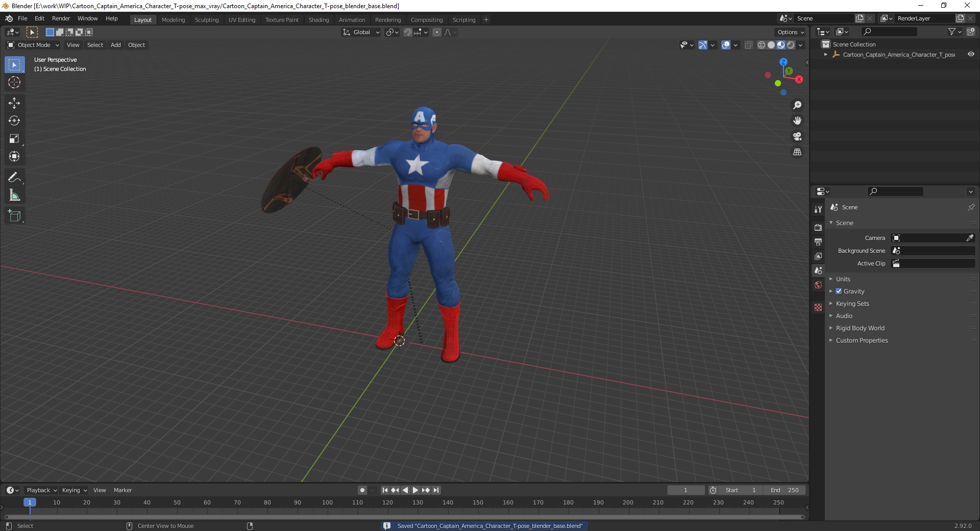Open the Playback popover

[x=41, y=490]
